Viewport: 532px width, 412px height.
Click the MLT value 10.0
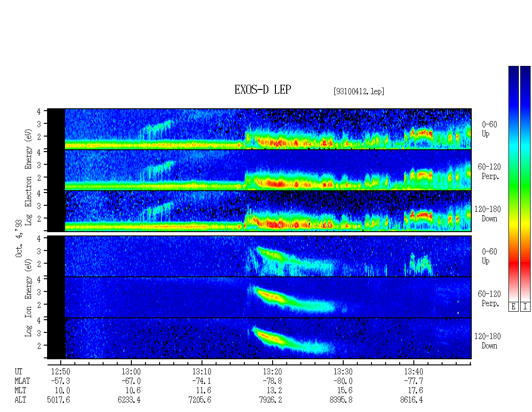tap(63, 391)
